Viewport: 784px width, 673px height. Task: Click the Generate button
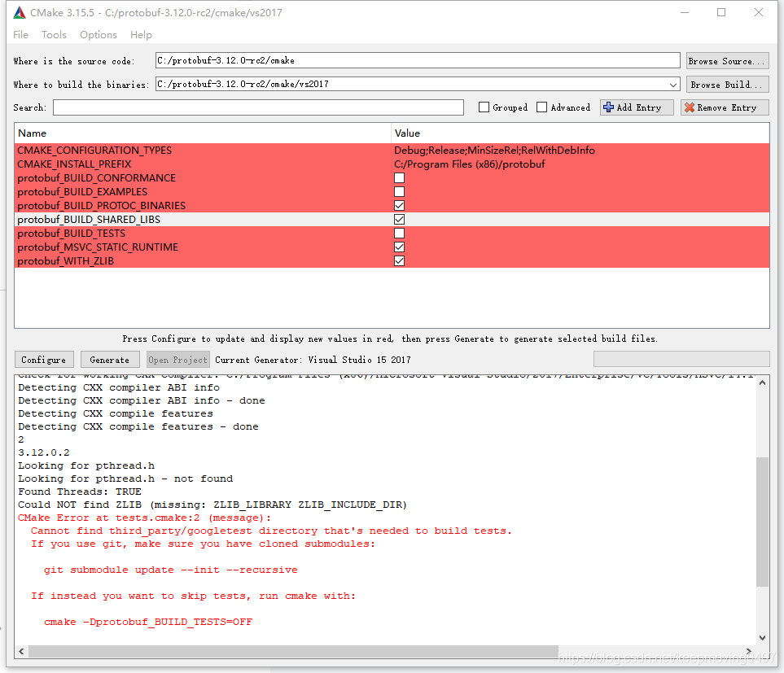coord(110,360)
